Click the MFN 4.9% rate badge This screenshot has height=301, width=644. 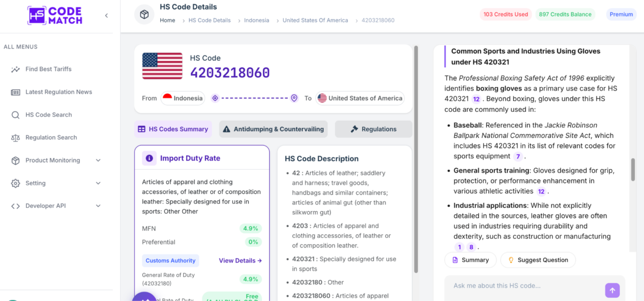click(x=250, y=229)
